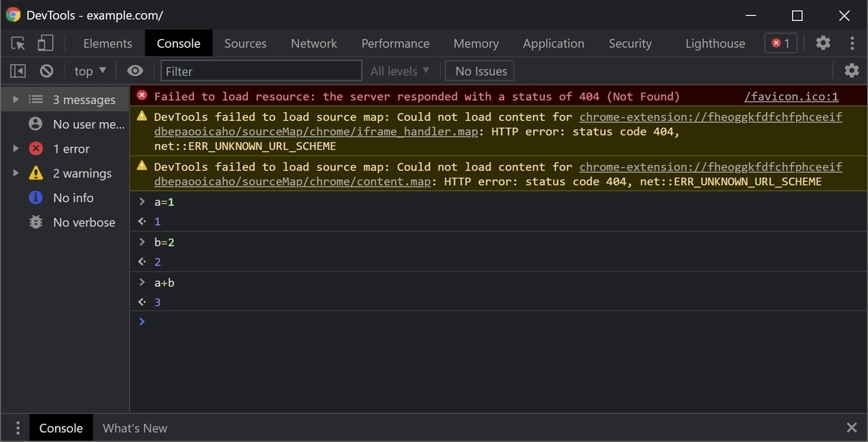This screenshot has height=442, width=868.
Task: Select the No verbose sidebar row
Action: tap(65, 222)
